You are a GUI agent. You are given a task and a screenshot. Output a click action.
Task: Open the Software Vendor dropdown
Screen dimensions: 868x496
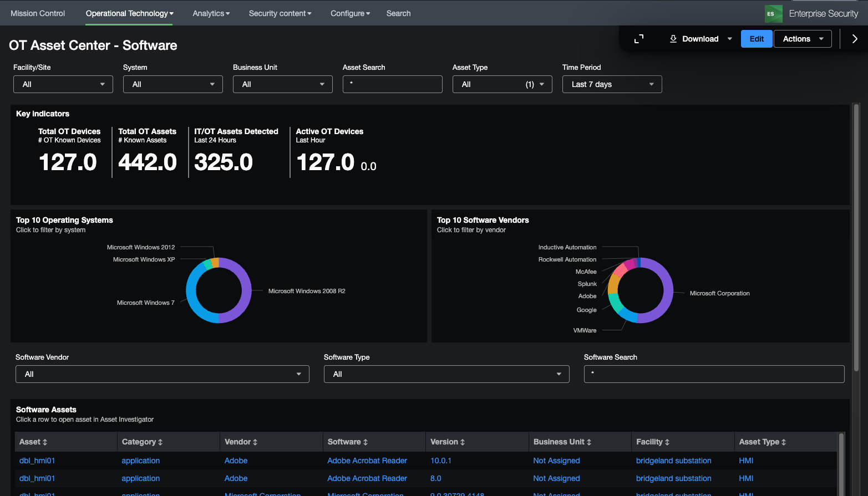162,374
